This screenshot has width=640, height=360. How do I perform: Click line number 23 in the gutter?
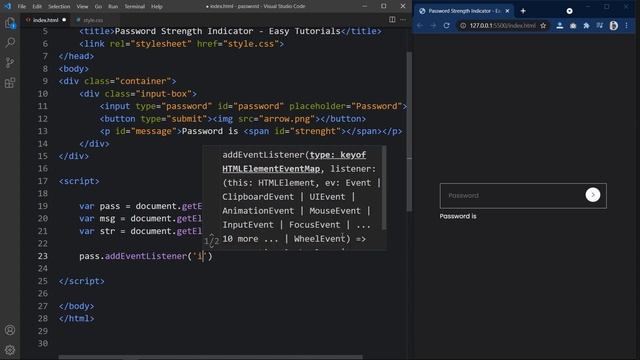click(x=43, y=256)
